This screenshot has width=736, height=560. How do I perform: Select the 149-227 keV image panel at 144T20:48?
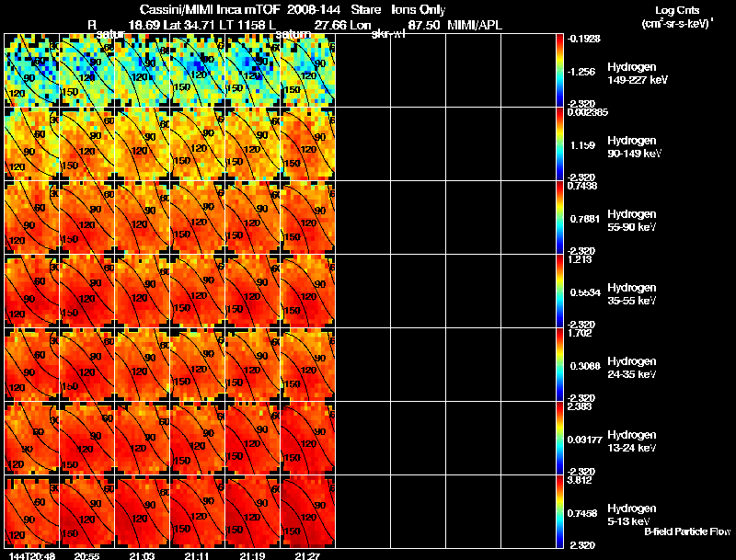pyautogui.click(x=31, y=71)
